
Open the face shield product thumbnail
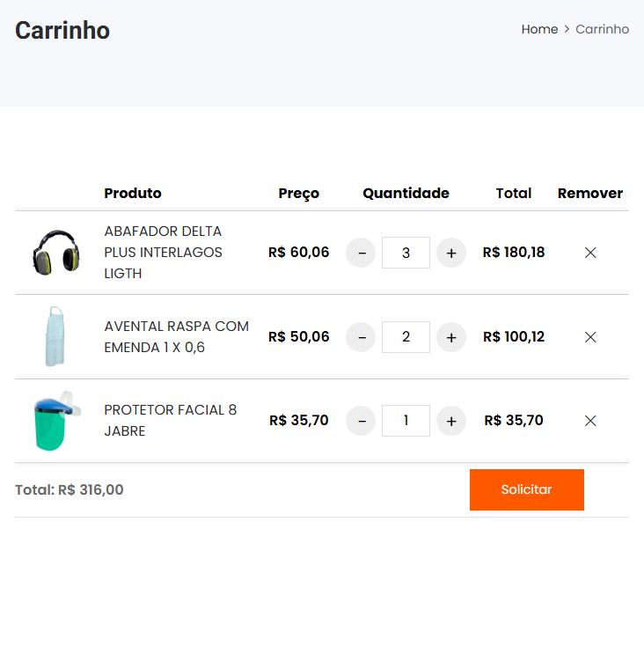coord(55,422)
